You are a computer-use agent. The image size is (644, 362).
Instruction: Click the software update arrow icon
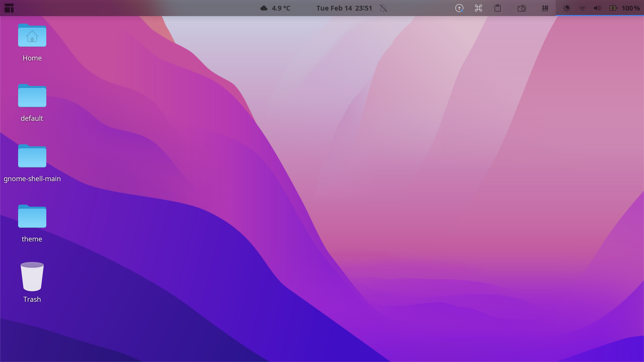pos(459,8)
